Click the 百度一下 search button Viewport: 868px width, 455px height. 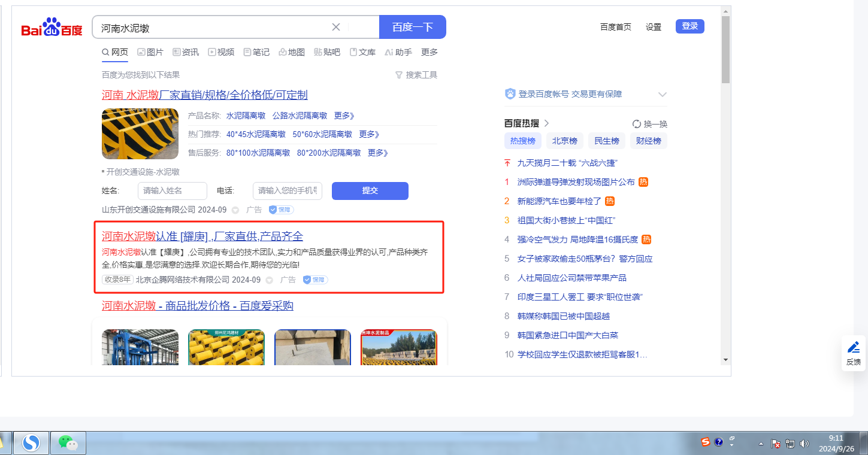pos(413,27)
